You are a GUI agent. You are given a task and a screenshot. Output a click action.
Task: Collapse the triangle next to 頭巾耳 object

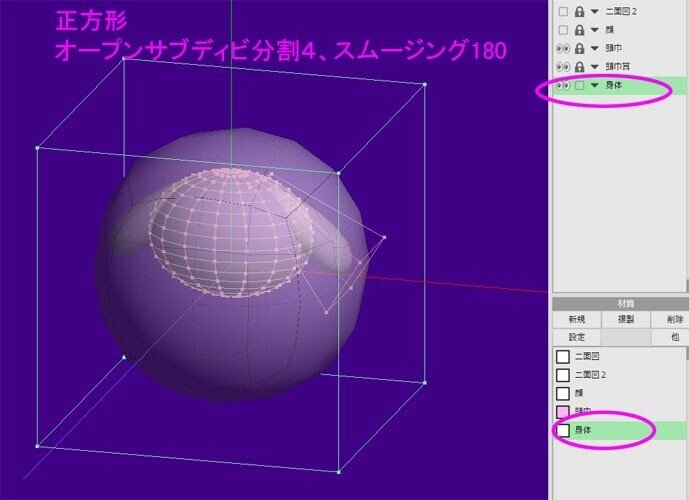click(595, 67)
